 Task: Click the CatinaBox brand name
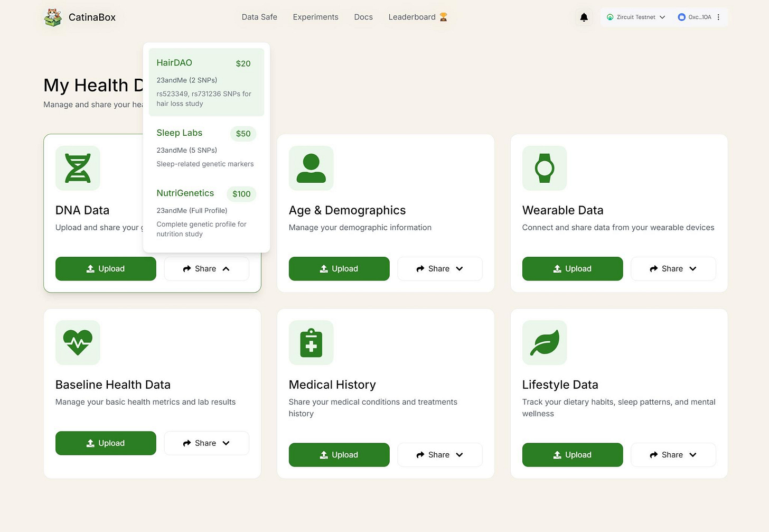[92, 17]
